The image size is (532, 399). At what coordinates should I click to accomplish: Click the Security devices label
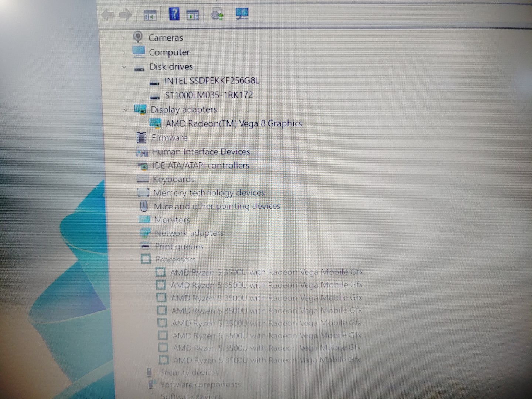[x=189, y=372]
